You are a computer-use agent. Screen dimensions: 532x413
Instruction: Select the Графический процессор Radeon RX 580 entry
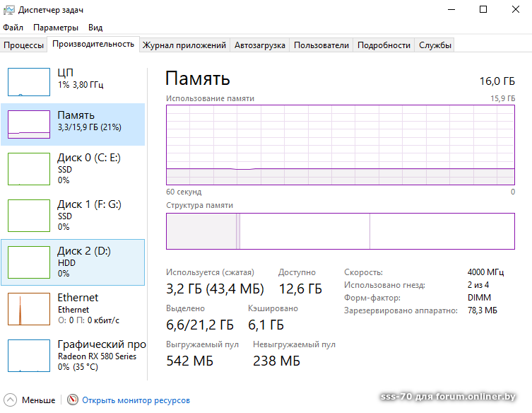click(99, 355)
